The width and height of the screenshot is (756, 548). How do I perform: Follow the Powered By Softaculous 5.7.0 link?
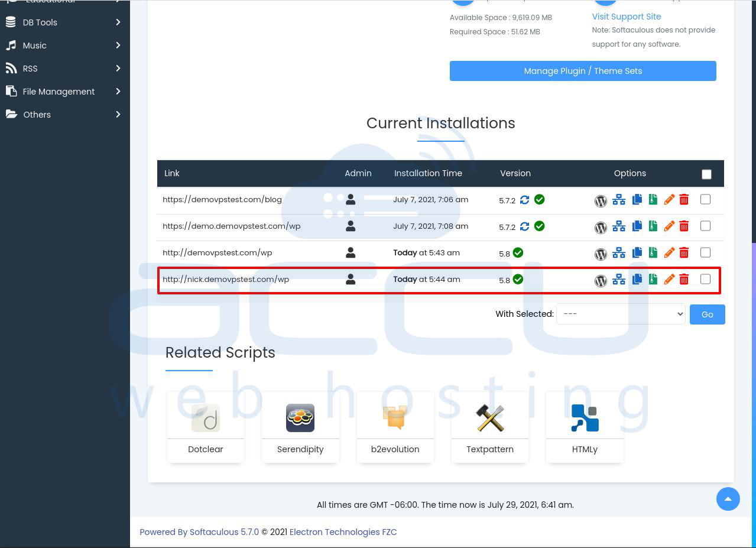click(x=199, y=532)
